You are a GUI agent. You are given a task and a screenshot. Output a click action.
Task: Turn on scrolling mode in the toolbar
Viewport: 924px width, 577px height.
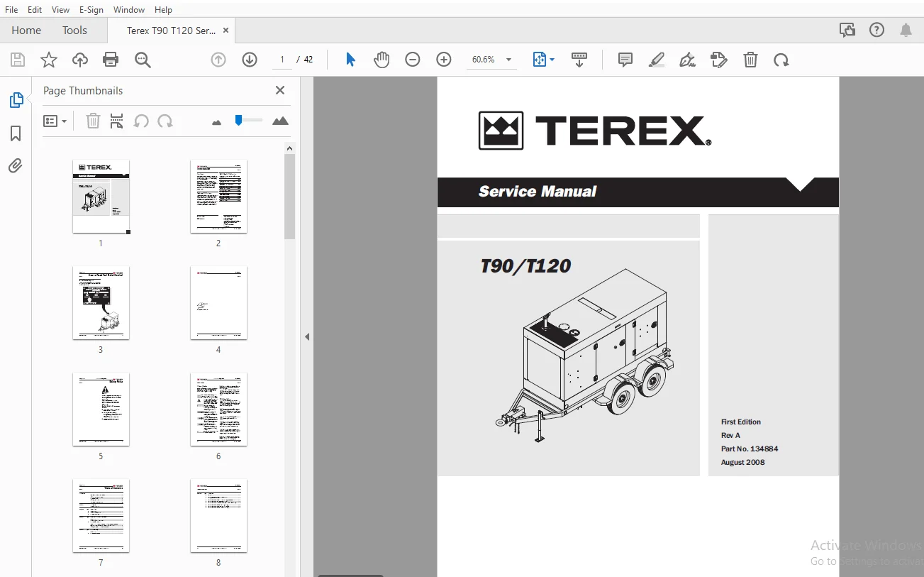coord(579,60)
